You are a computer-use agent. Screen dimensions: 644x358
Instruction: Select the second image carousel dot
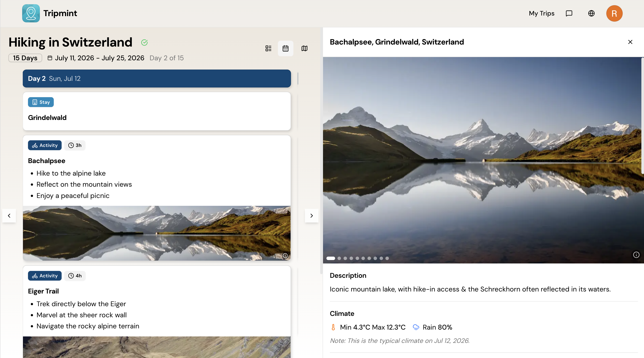(x=339, y=258)
